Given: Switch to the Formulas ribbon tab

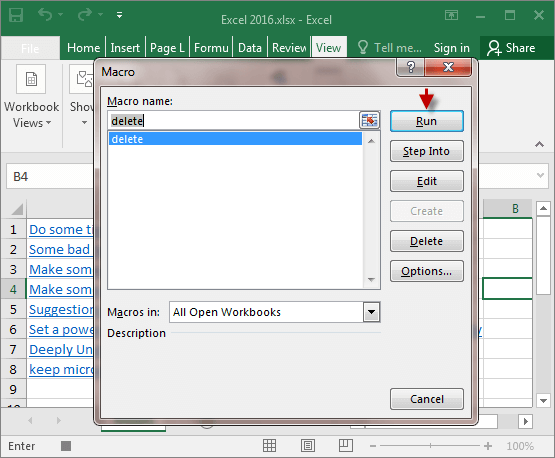Looking at the screenshot, I should click(x=211, y=48).
